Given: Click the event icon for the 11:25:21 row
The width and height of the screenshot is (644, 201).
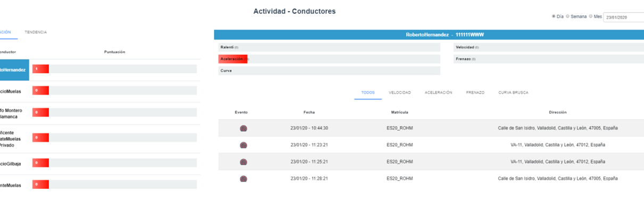Looking at the screenshot, I should (243, 162).
